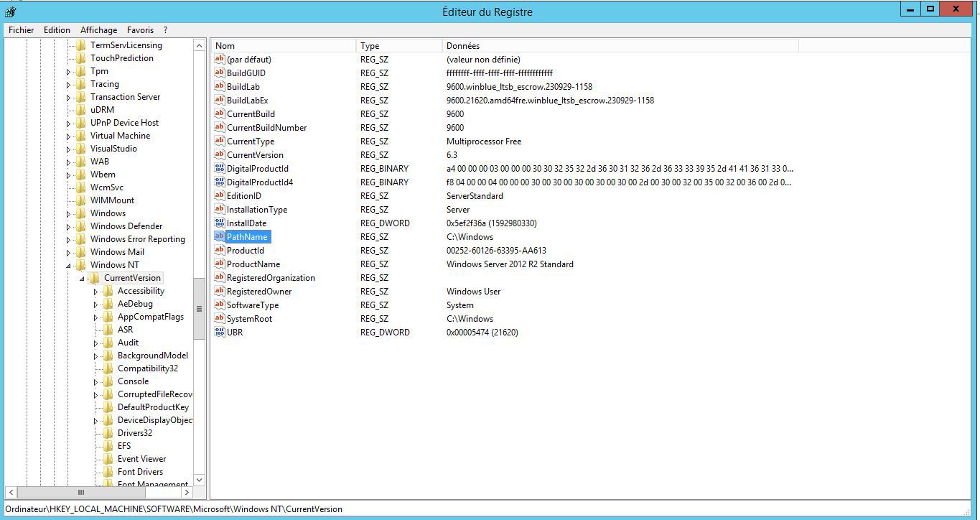Click the Données column header
Screen dimensions: 980x520
620,46
